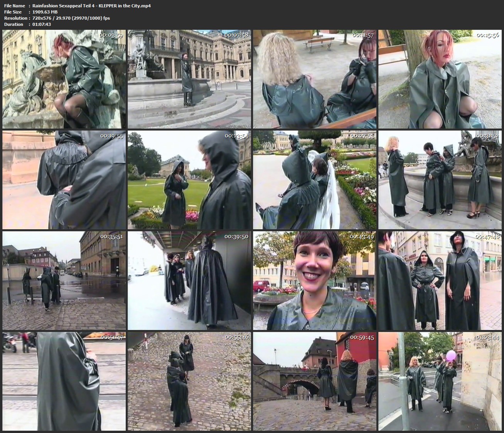The image size is (504, 433).
Task: Open the garden frame at 00:23:54
Action: [x=189, y=180]
